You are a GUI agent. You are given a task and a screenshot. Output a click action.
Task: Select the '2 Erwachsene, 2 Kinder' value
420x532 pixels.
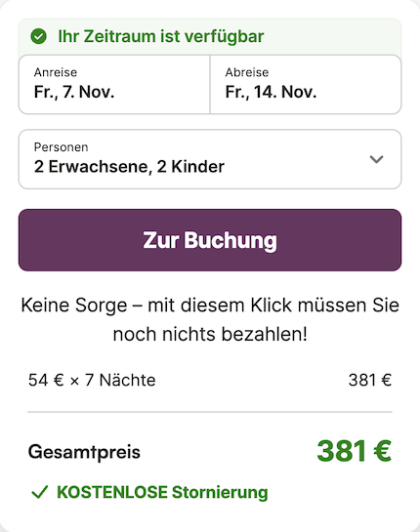pyautogui.click(x=129, y=167)
